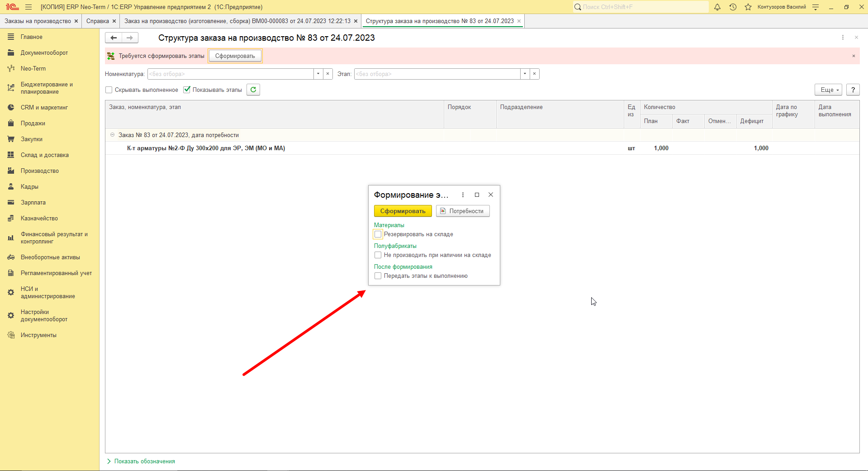This screenshot has height=471, width=868.
Task: Open CRM и маркетинг section
Action: 44,108
